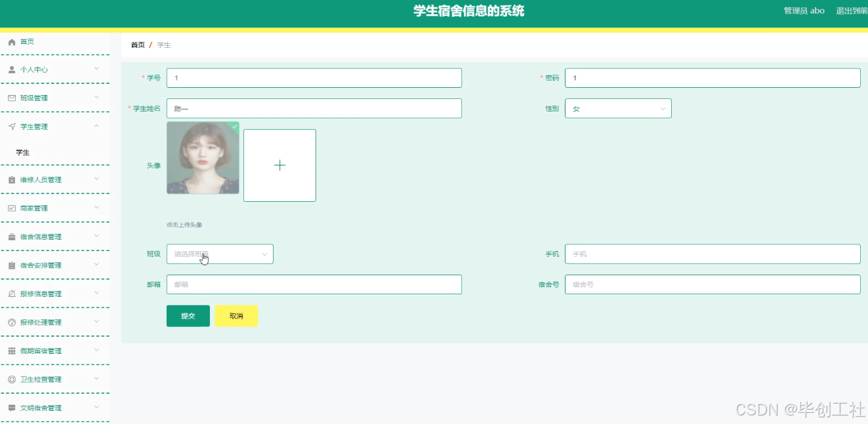The height and width of the screenshot is (424, 868).
Task: Click the green 提交 submit button
Action: [188, 315]
